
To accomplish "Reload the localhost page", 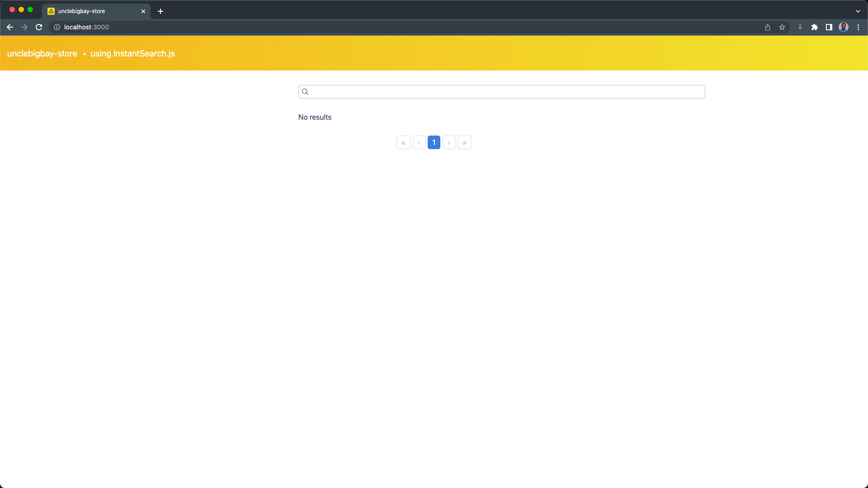I will point(39,27).
